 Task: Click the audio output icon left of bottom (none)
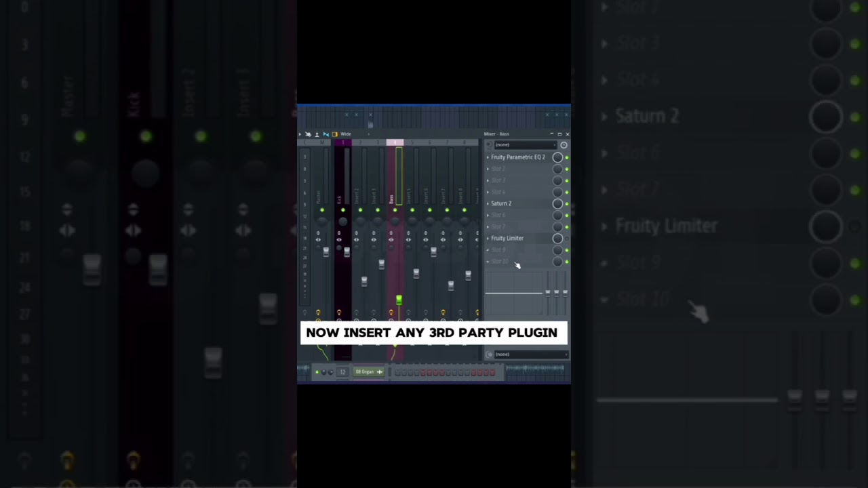click(x=489, y=354)
